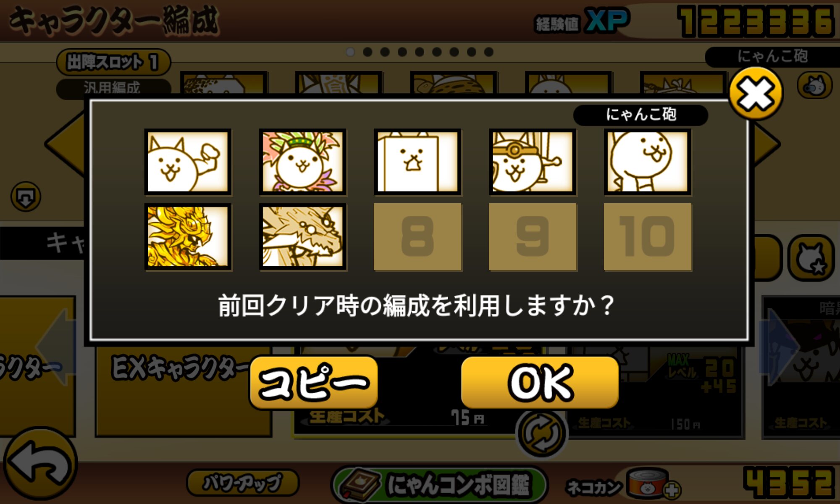Screen dimensions: 840x504
Task: Click the cat star icon button
Action: click(811, 258)
